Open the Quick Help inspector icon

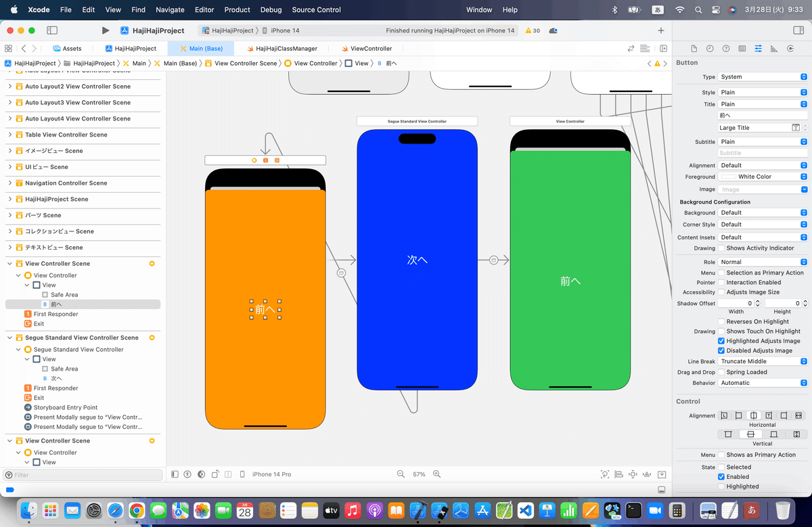(726, 49)
